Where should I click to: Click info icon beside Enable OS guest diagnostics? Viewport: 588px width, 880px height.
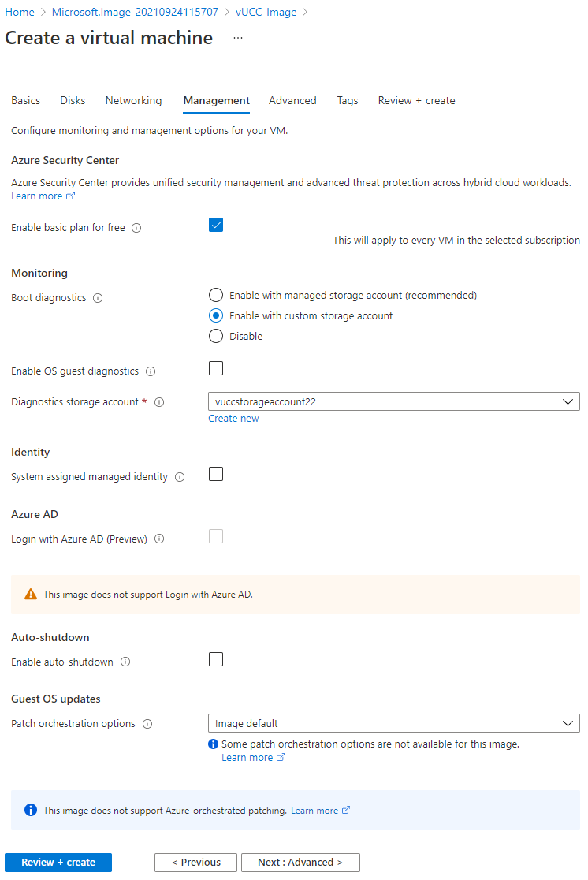(151, 371)
